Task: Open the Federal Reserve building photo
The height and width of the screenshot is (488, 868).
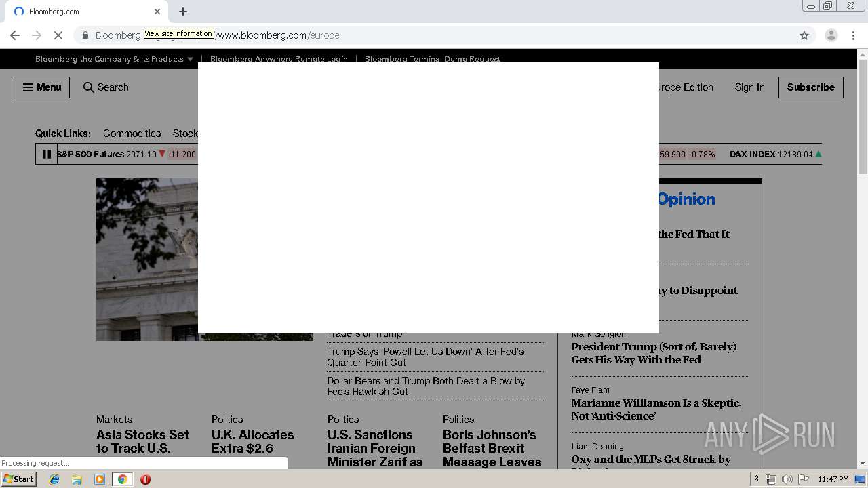Action: click(x=147, y=260)
